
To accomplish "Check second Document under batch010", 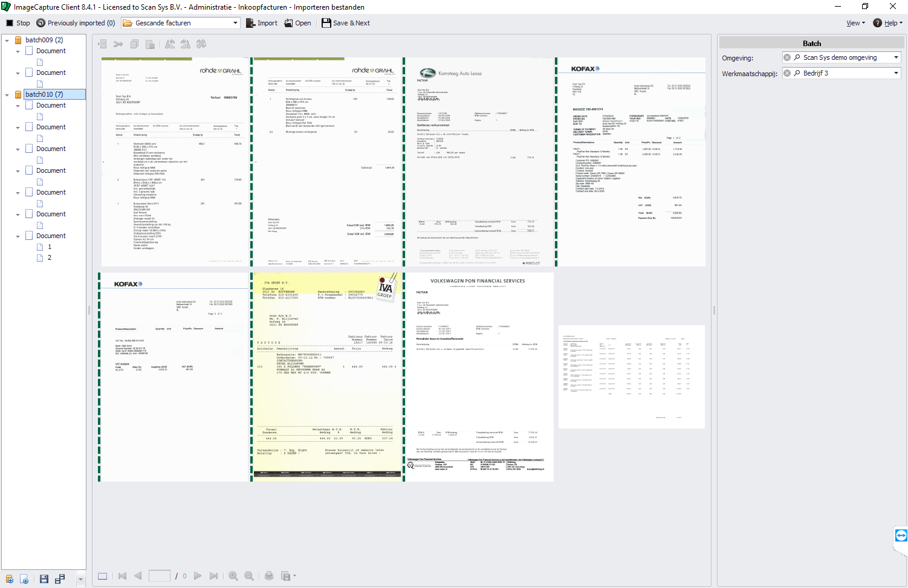I will 29,127.
